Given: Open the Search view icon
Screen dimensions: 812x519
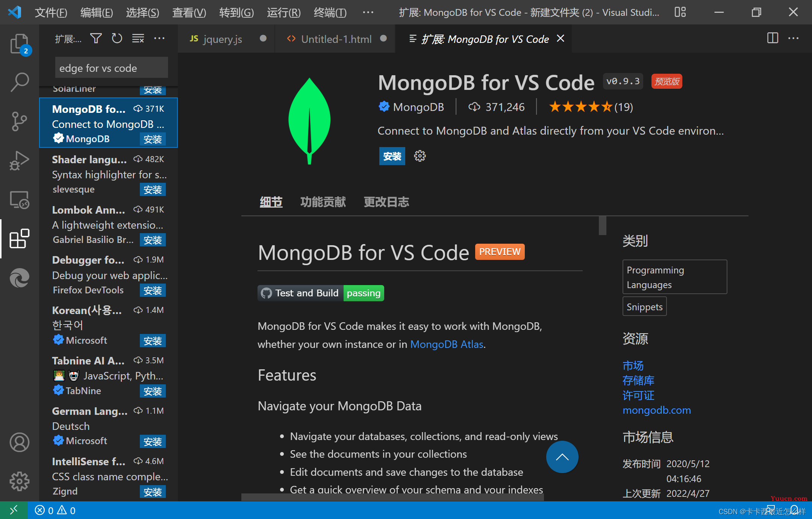Looking at the screenshot, I should pos(20,82).
